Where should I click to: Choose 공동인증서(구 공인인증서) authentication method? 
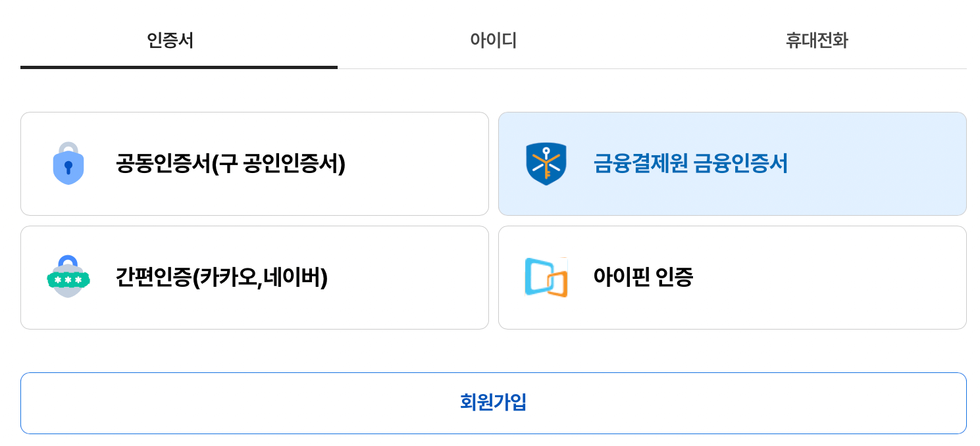click(x=254, y=163)
